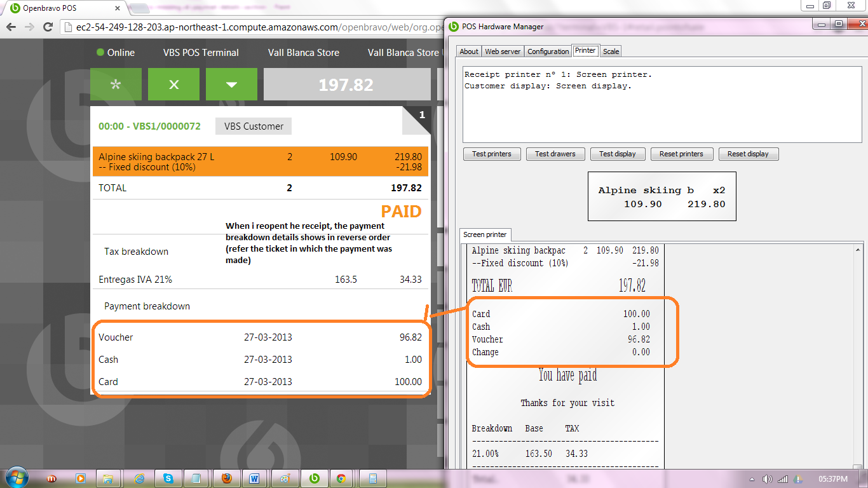Click the TOTAL row in the ticket

(x=261, y=188)
